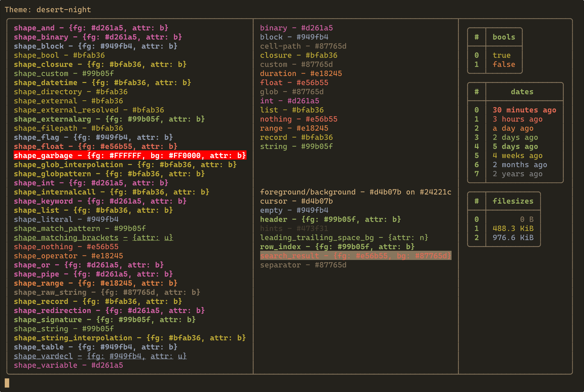
Task: Click the shape_directory line
Action: tap(71, 92)
